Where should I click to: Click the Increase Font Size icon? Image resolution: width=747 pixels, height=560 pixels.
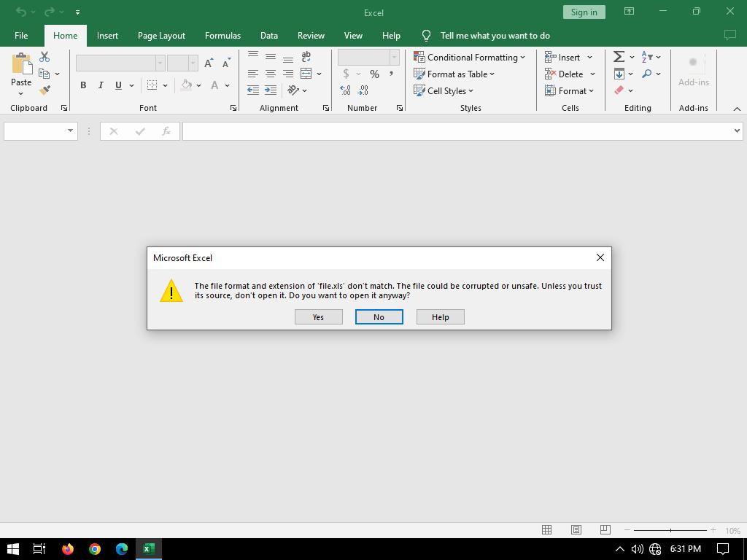(x=209, y=63)
